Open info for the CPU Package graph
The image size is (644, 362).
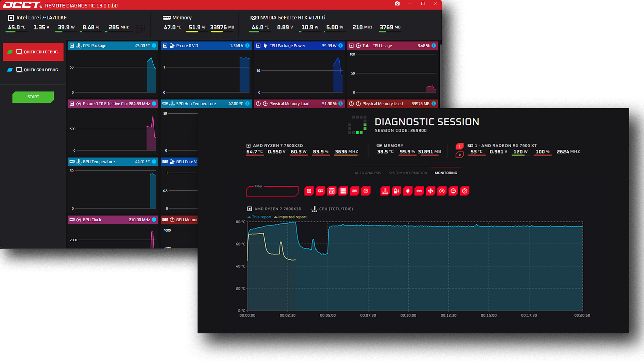point(154,46)
